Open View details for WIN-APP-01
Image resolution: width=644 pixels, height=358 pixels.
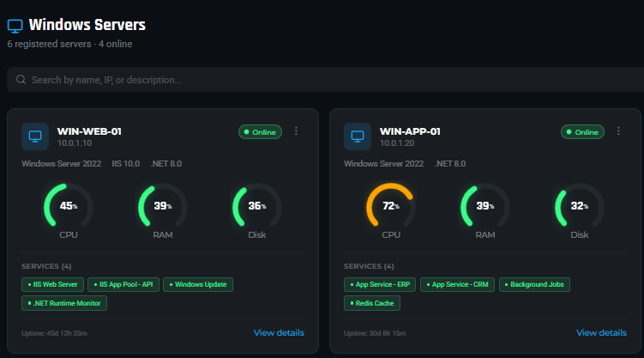point(601,333)
